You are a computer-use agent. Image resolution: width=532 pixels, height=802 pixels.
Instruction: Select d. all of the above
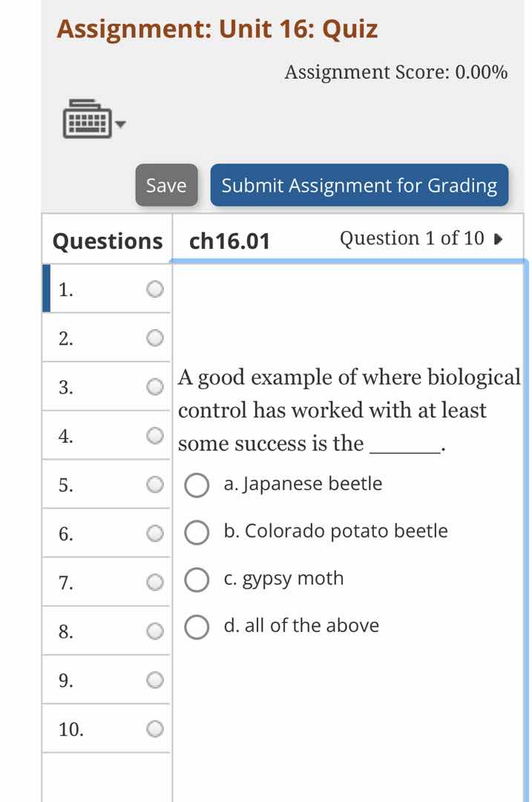196,627
